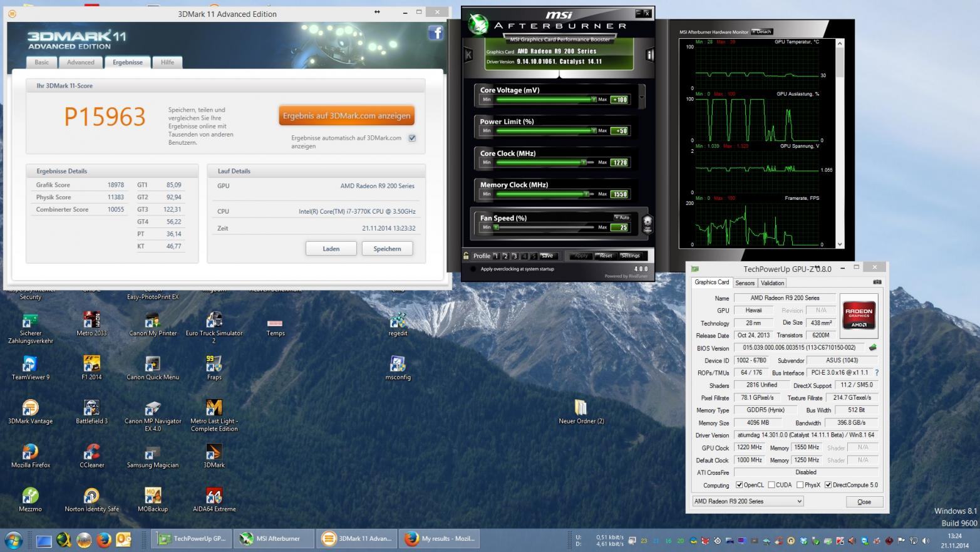The width and height of the screenshot is (980, 552).
Task: Open Metro Last Light Complete Edition icon
Action: [x=214, y=415]
